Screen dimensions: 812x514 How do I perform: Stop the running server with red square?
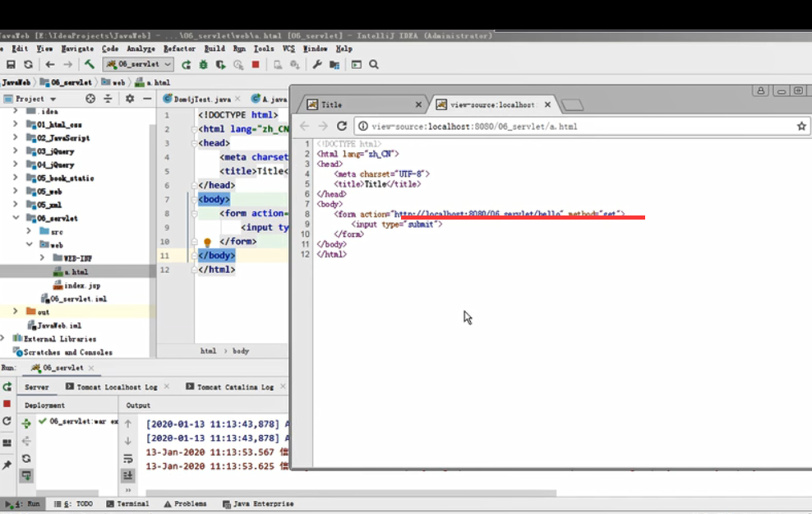(x=256, y=64)
